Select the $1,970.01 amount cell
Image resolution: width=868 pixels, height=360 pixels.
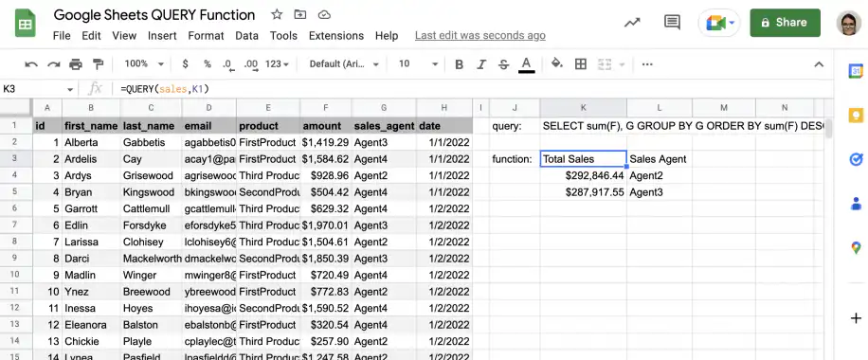point(326,225)
